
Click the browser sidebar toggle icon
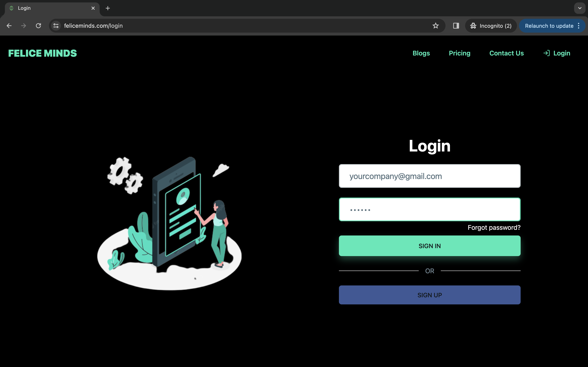click(x=455, y=25)
